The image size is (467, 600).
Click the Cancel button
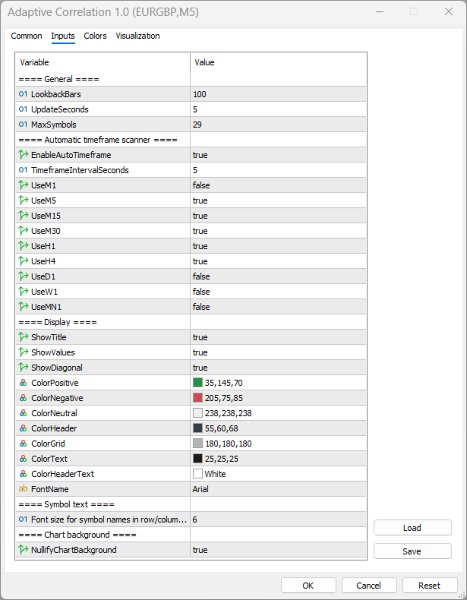[x=369, y=585]
